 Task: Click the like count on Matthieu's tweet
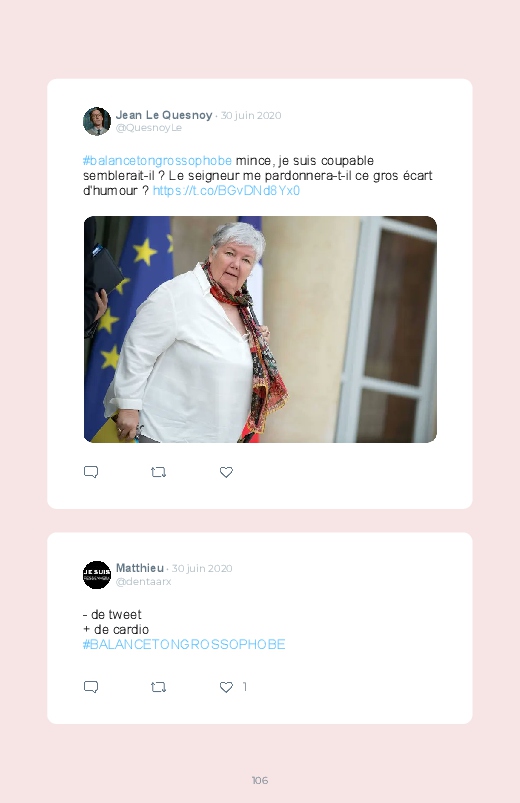tap(245, 687)
